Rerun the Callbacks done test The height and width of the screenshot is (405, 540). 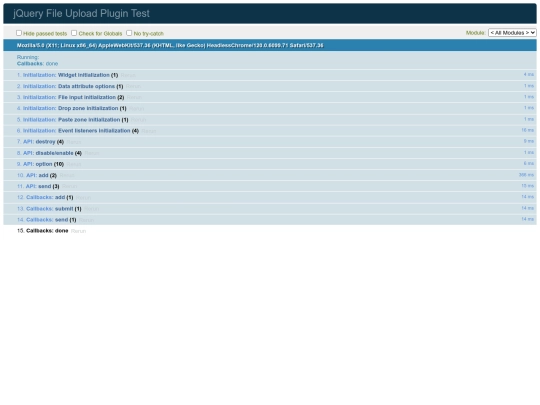pos(78,231)
